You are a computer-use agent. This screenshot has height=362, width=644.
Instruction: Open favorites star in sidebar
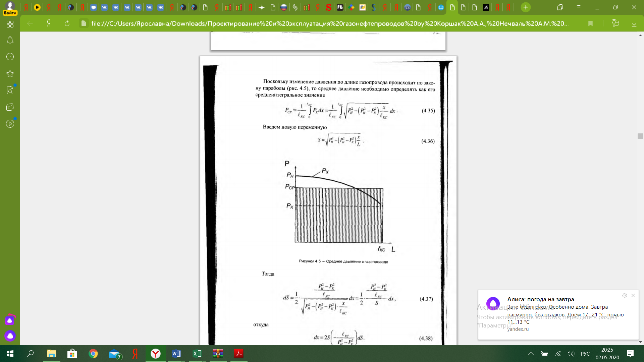point(10,74)
